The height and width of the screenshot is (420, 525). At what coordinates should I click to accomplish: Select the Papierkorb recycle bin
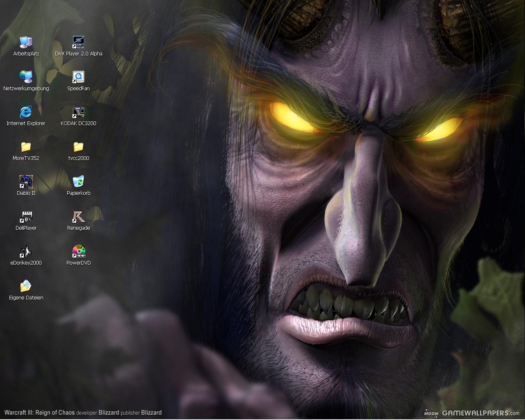(x=78, y=181)
